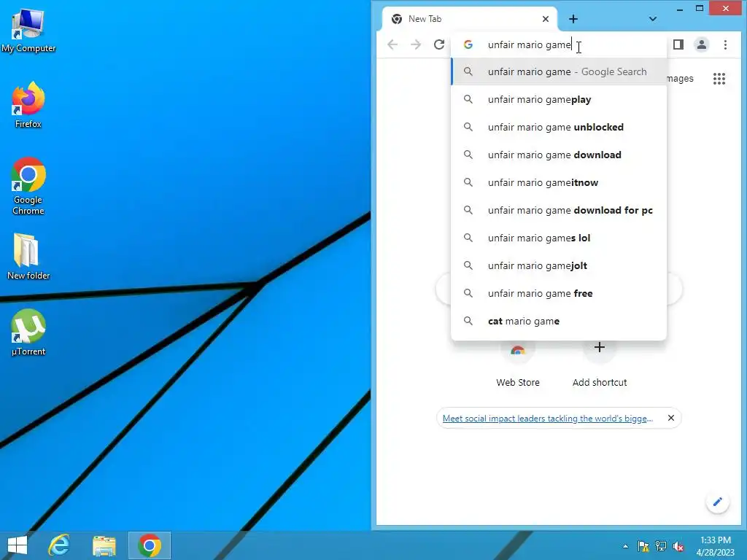The width and height of the screenshot is (747, 560).
Task: Open File Explorer from the taskbar
Action: pyautogui.click(x=104, y=545)
